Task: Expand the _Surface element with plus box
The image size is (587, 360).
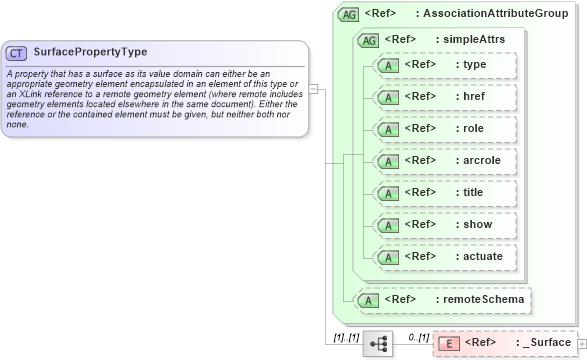Action: 582,344
